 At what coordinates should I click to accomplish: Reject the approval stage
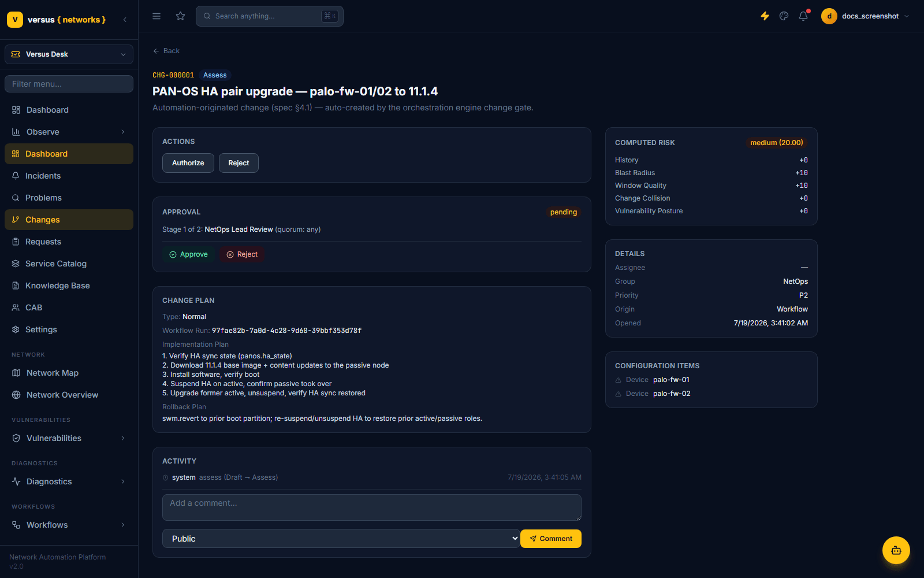point(242,254)
